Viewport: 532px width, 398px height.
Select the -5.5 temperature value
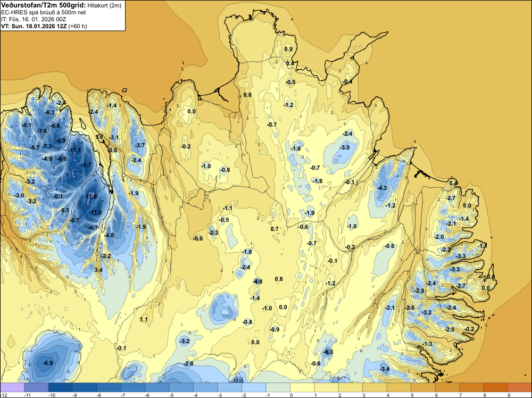point(64,210)
